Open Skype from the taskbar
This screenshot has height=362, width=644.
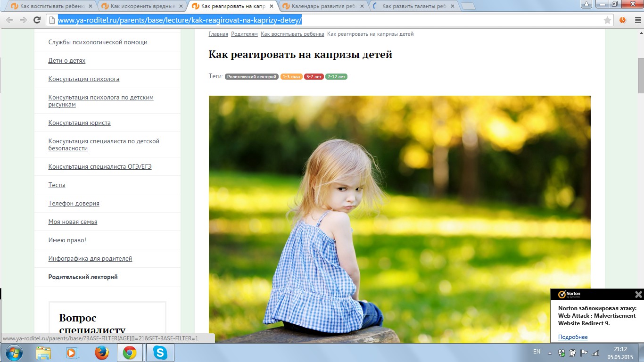[160, 353]
